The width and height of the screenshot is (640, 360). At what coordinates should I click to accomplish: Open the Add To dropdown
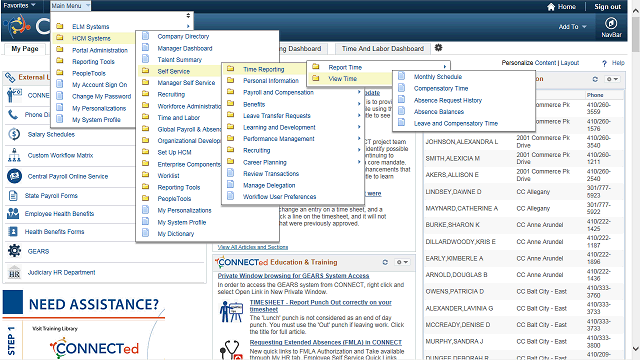pos(573,27)
